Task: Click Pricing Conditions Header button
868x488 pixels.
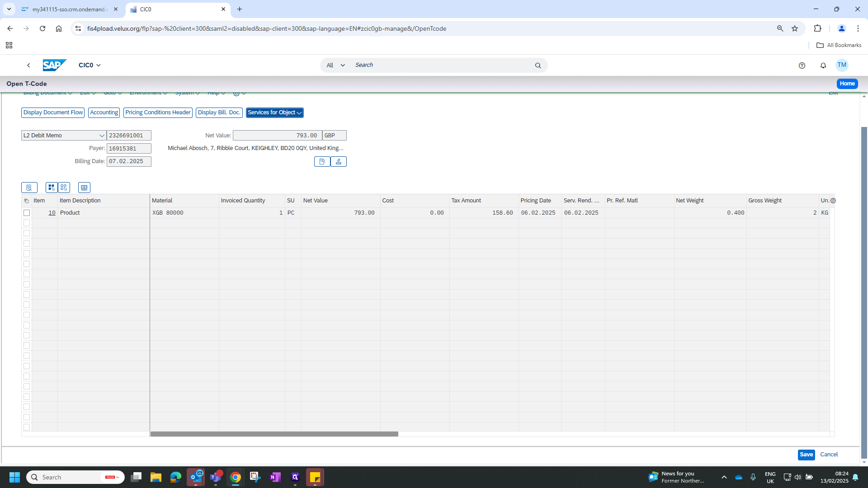Action: pyautogui.click(x=158, y=113)
